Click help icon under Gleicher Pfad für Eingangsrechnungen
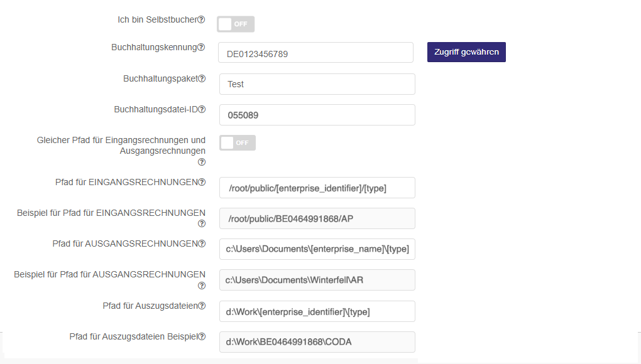 point(202,162)
